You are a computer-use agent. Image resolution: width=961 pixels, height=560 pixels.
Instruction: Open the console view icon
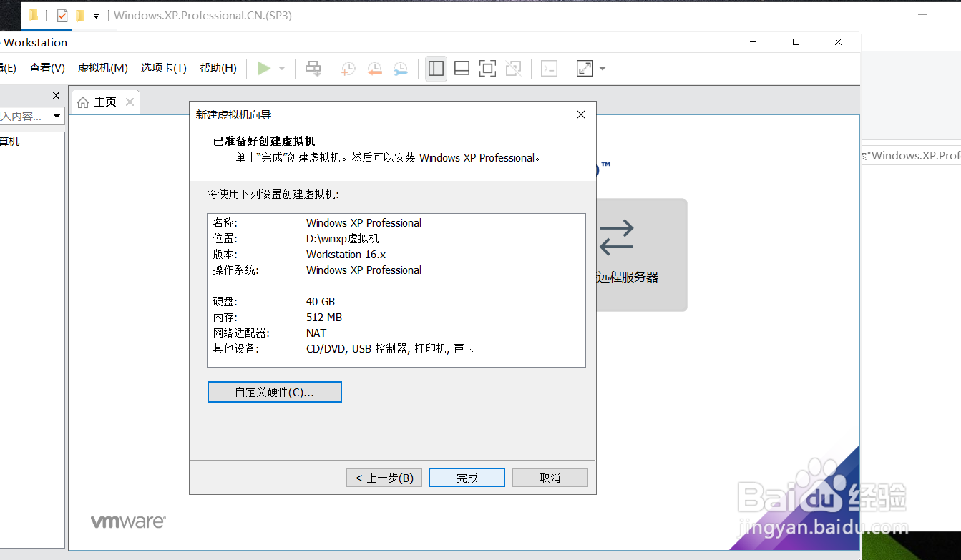(x=549, y=69)
